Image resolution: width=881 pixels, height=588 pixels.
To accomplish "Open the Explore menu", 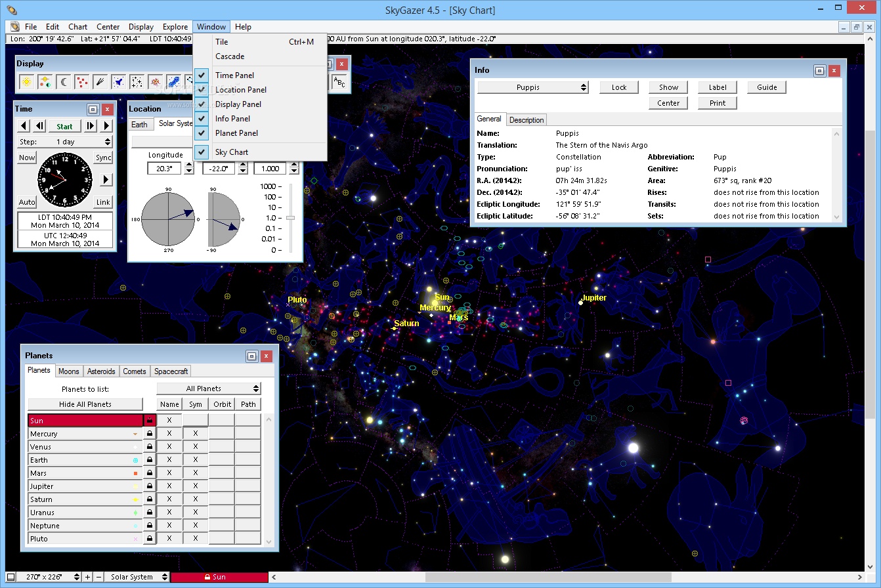I will coord(175,27).
